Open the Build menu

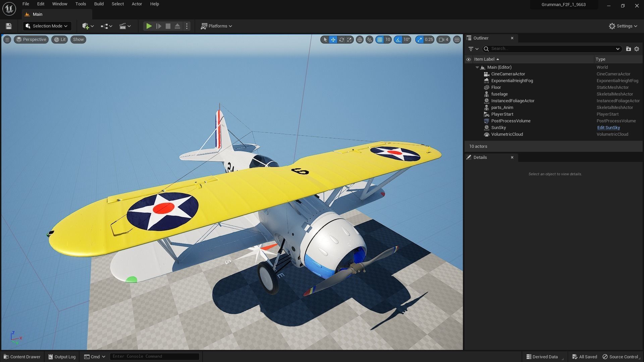(x=99, y=4)
